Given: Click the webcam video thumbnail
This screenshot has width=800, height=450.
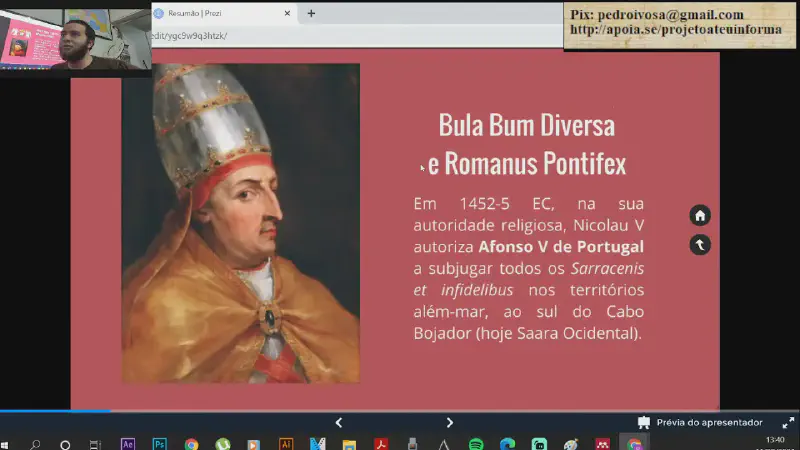Looking at the screenshot, I should point(76,39).
